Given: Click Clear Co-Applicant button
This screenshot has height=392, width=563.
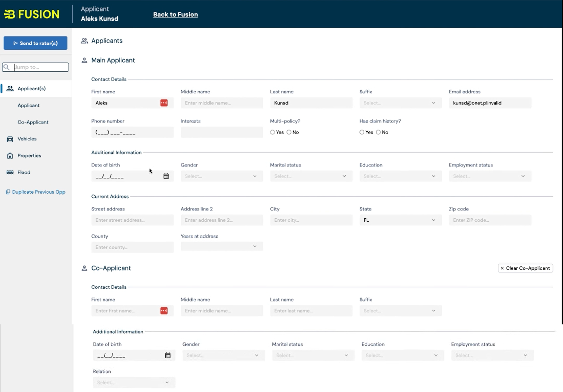Looking at the screenshot, I should [525, 268].
